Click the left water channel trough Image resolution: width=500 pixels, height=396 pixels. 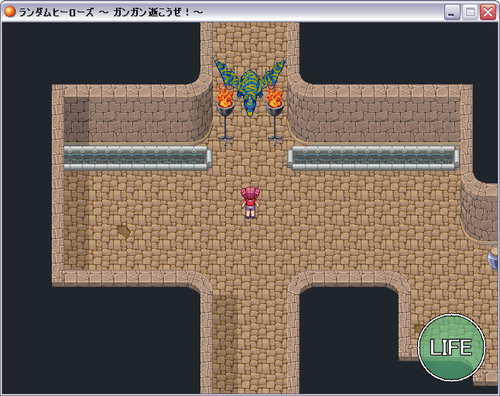138,158
